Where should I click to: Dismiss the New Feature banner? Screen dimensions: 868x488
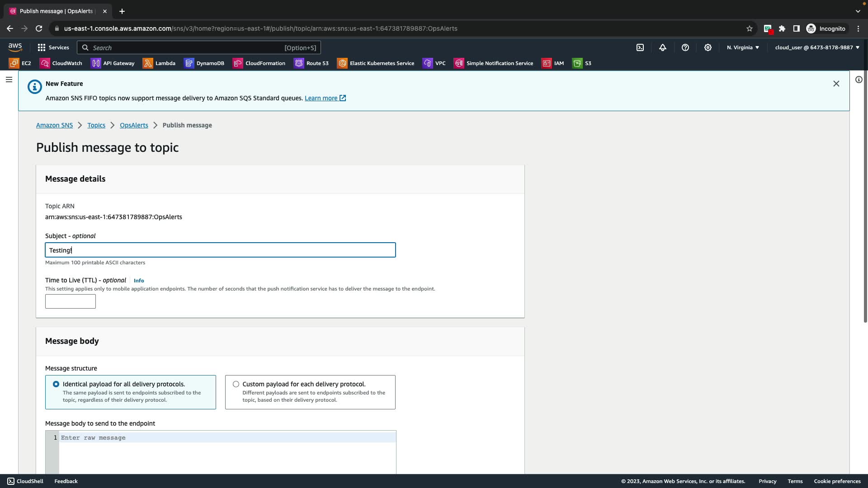pos(836,84)
